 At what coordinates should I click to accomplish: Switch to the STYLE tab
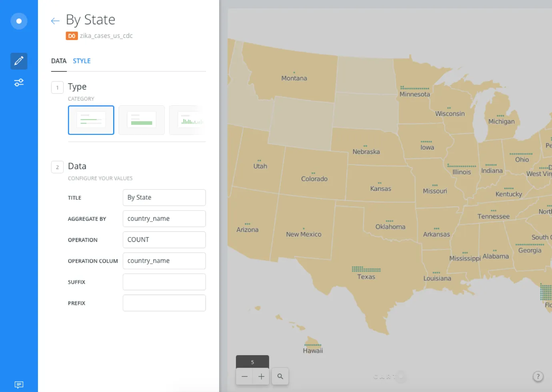(82, 61)
